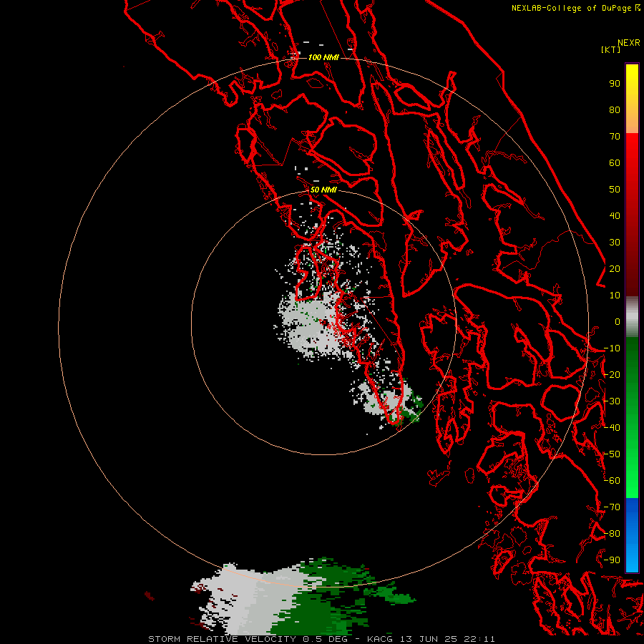Click the KACG 13 JUN 25 22:11 timestamp

pyautogui.click(x=431, y=639)
